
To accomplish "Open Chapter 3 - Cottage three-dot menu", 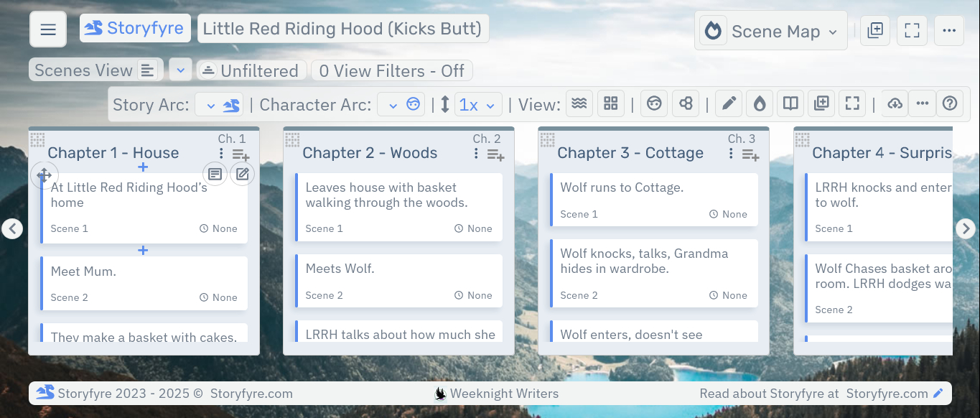I will coord(731,154).
